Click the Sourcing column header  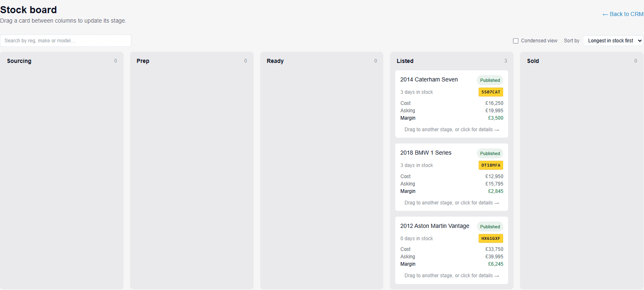coord(19,61)
